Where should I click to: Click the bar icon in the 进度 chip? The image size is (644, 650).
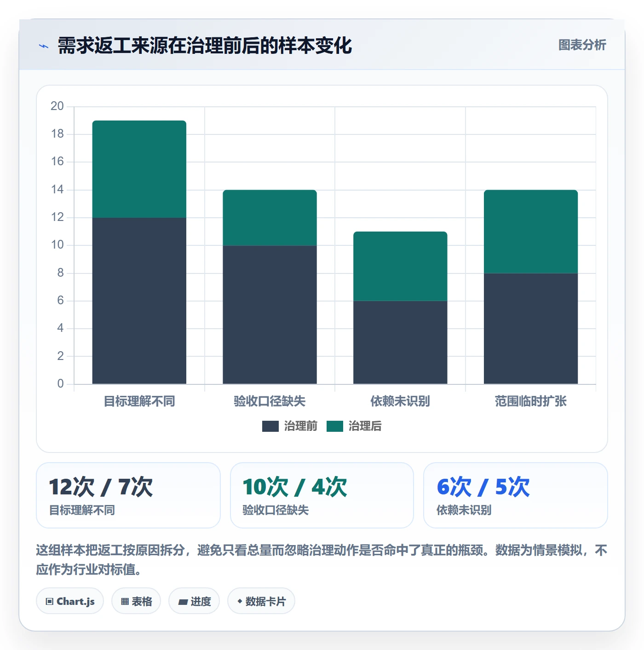[183, 602]
